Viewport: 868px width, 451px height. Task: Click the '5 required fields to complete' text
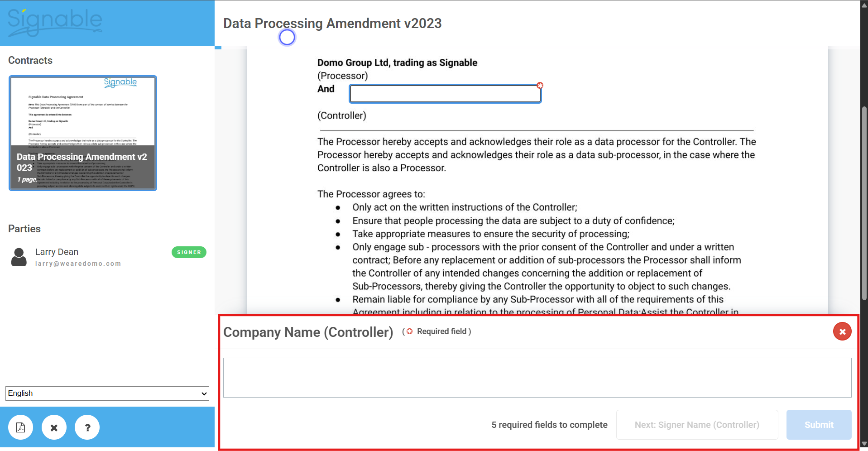point(549,425)
